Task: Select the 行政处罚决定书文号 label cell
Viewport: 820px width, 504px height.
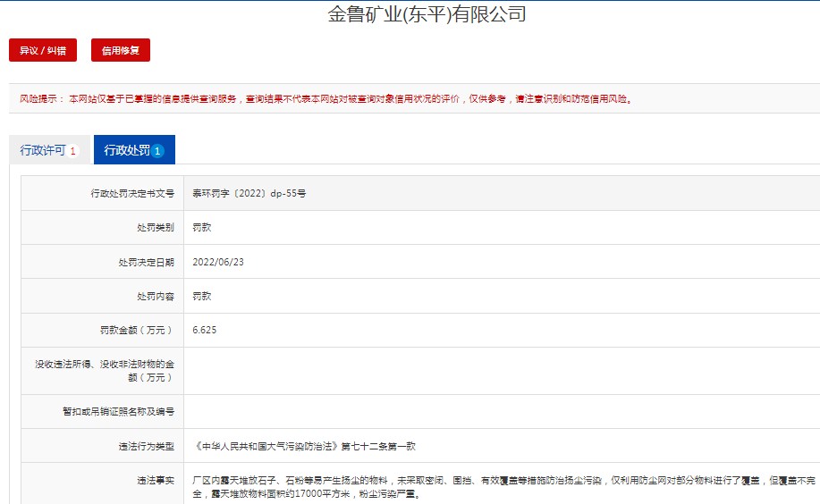Action: (103, 193)
